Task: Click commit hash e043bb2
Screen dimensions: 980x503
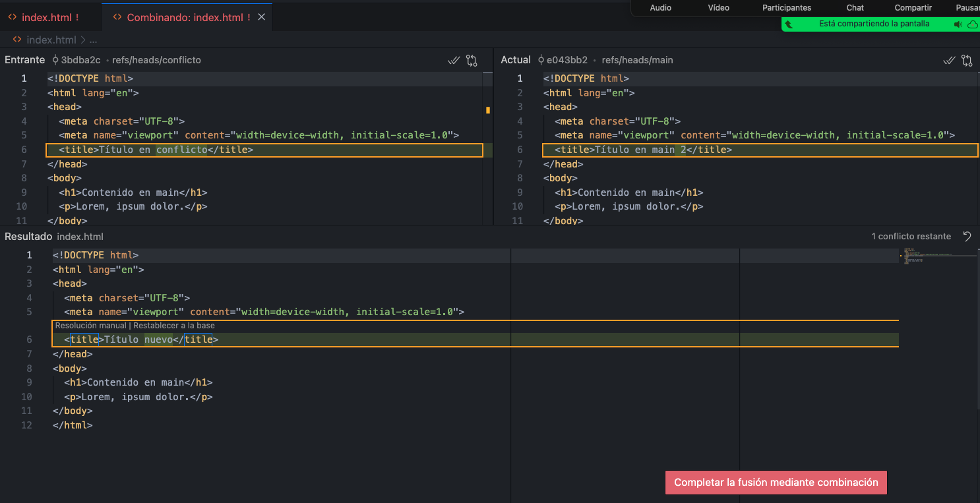Action: pyautogui.click(x=567, y=60)
